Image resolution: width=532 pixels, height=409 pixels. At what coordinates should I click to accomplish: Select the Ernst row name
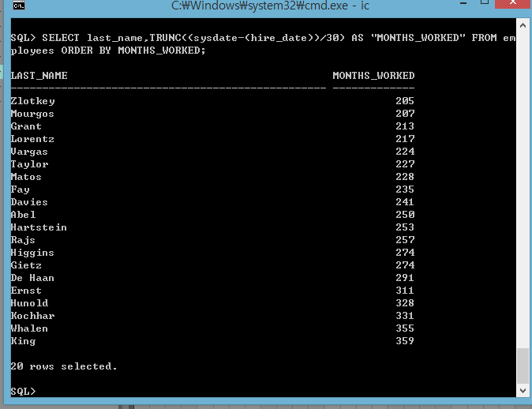tap(26, 291)
